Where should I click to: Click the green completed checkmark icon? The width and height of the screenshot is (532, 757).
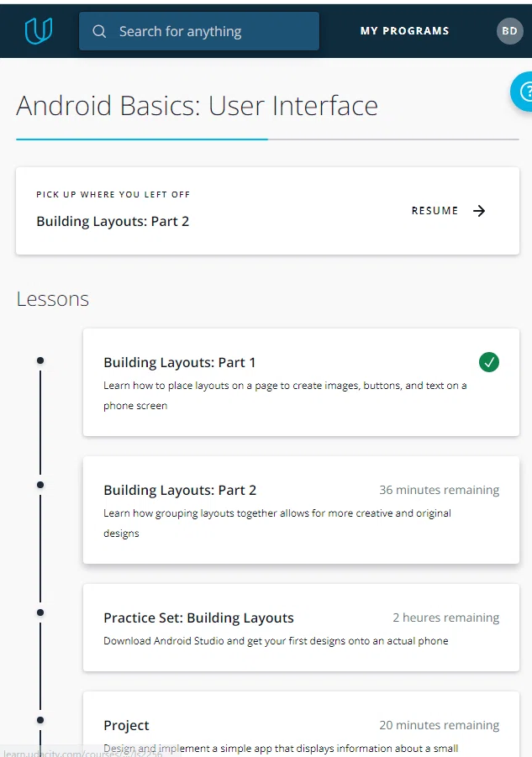pos(489,362)
